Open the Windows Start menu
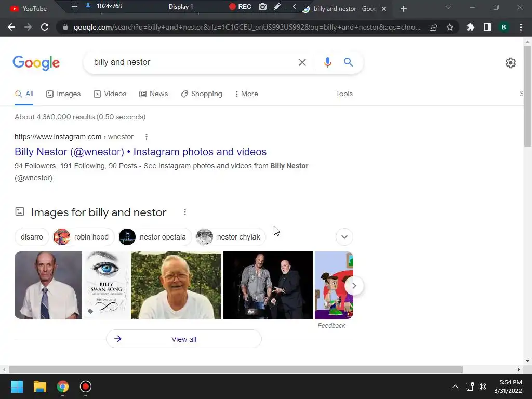 [17, 387]
